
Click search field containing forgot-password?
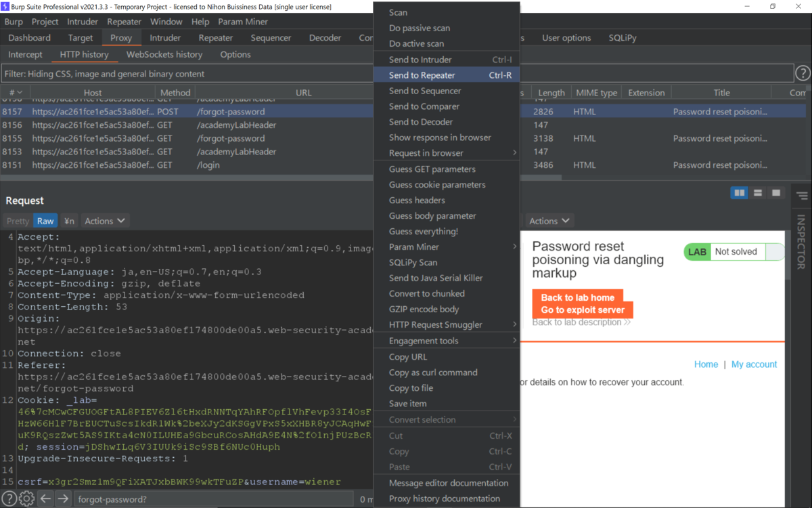(213, 499)
